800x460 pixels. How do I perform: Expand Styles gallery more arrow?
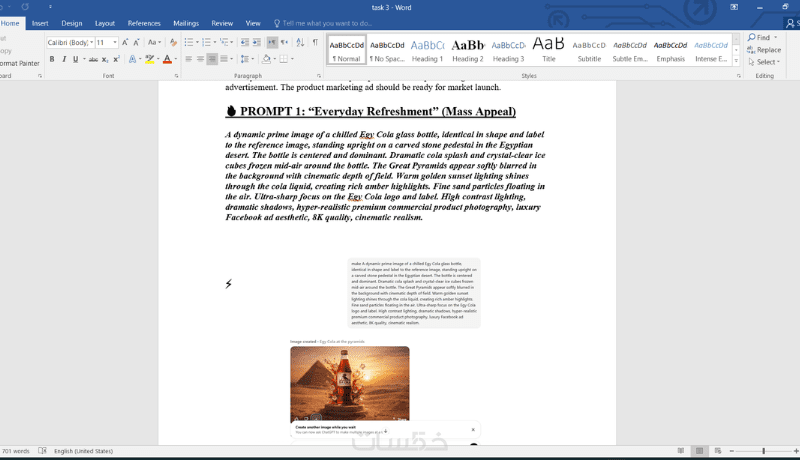pyautogui.click(x=736, y=62)
